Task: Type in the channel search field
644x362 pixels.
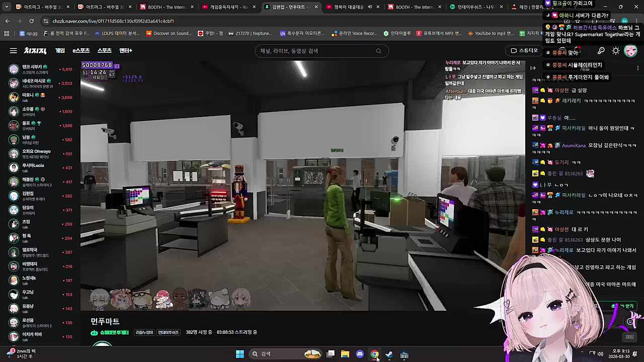Action: point(317,51)
